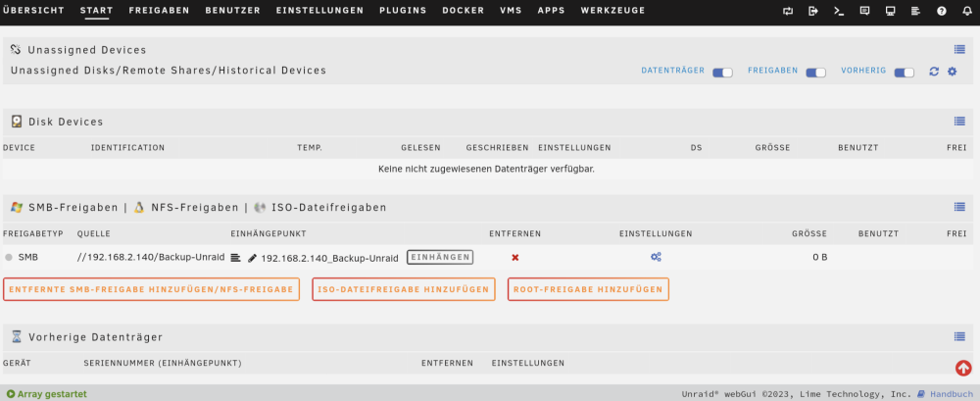Image resolution: width=980 pixels, height=401 pixels.
Task: Click the //192.168.2.140/Backup-Unraid source text
Action: tap(151, 257)
